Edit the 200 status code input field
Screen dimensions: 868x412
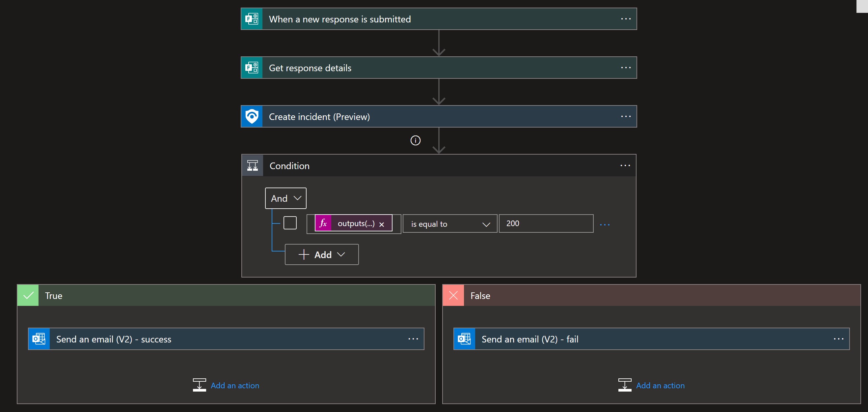(x=546, y=223)
